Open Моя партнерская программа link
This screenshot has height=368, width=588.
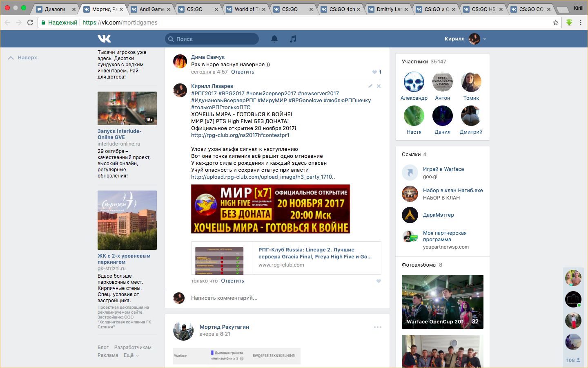click(445, 236)
